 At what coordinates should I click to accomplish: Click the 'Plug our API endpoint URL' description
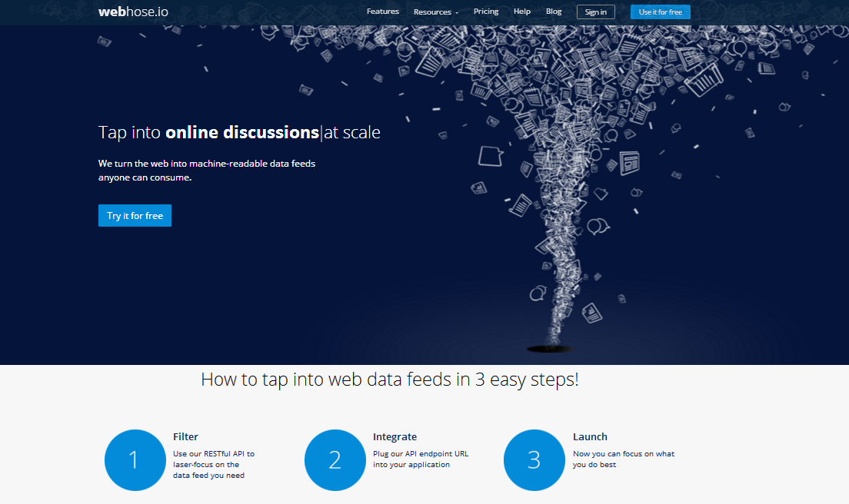tap(421, 459)
